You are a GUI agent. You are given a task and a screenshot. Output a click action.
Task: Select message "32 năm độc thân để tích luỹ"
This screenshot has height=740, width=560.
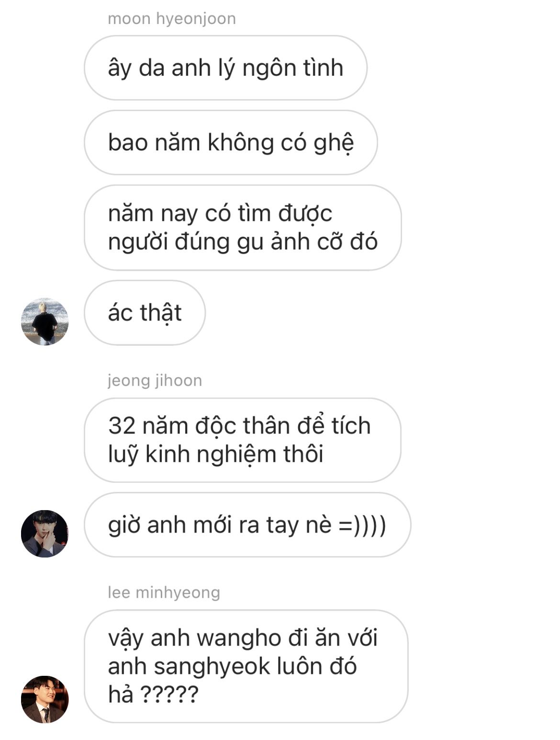click(x=242, y=440)
